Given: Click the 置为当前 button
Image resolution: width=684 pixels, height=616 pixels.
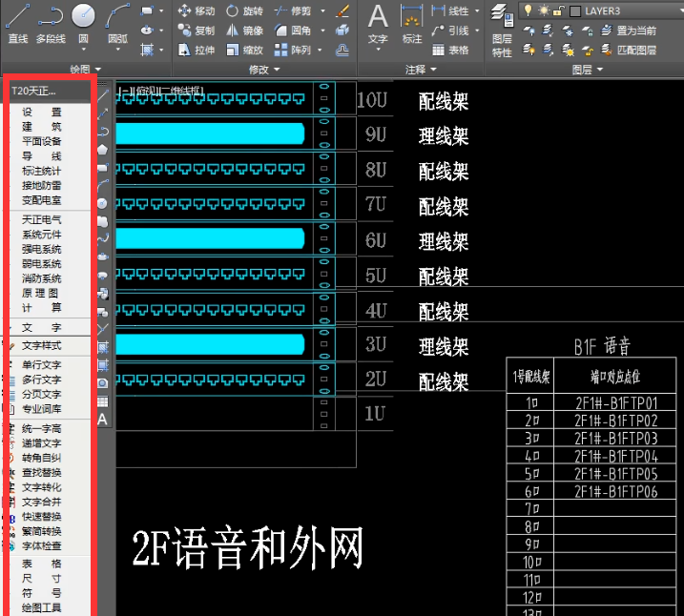Looking at the screenshot, I should 627,31.
